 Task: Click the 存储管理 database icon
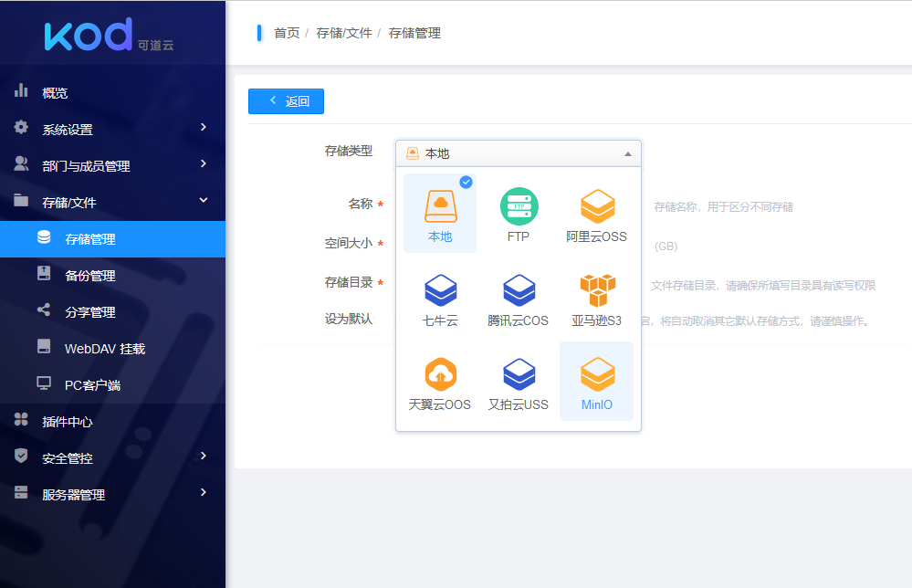(44, 237)
